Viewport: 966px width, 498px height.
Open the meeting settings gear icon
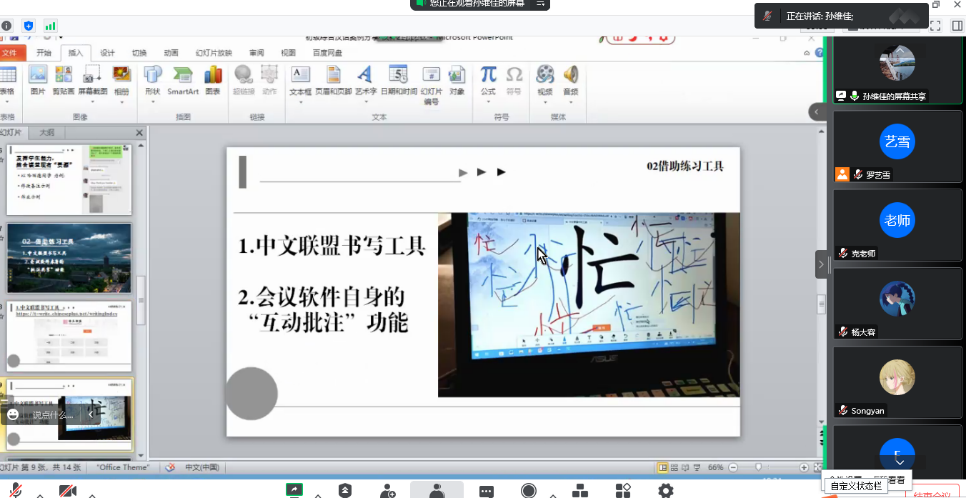[665, 490]
